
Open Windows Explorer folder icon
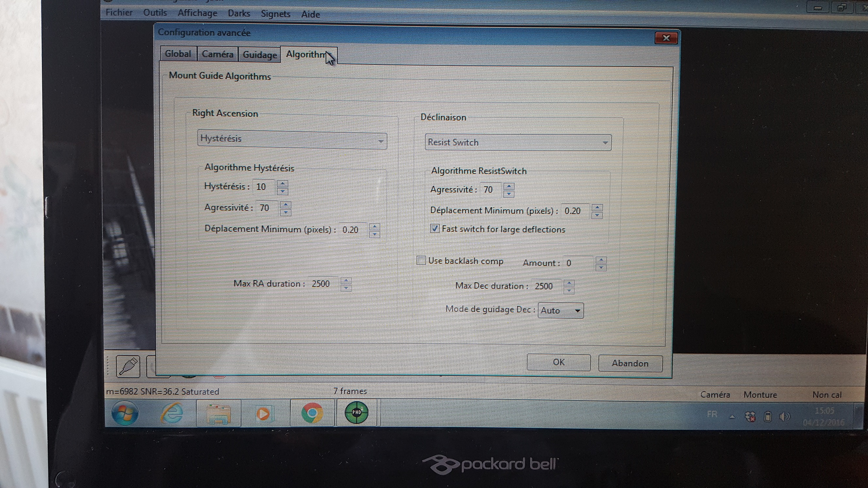point(218,413)
